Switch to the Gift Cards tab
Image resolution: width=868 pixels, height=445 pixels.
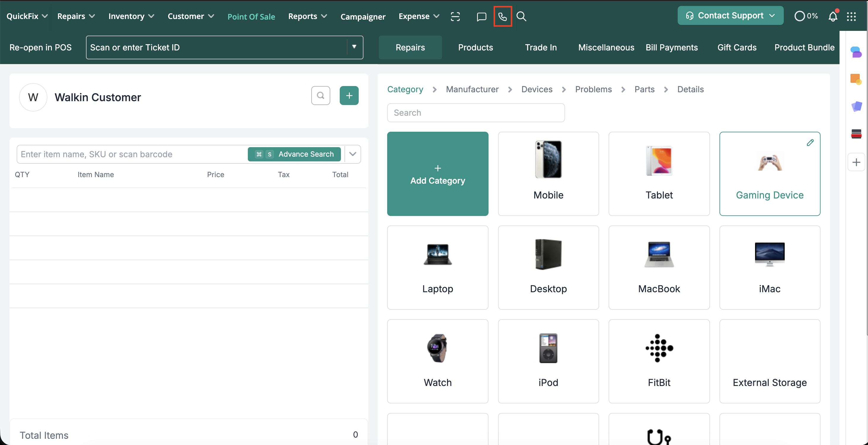coord(737,47)
